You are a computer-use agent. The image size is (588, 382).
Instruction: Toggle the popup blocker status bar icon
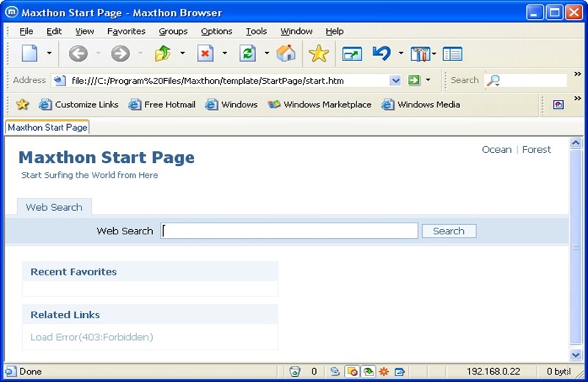click(x=353, y=372)
